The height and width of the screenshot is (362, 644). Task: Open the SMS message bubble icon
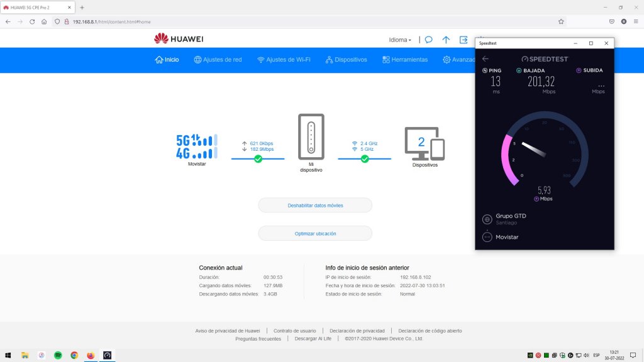(428, 40)
